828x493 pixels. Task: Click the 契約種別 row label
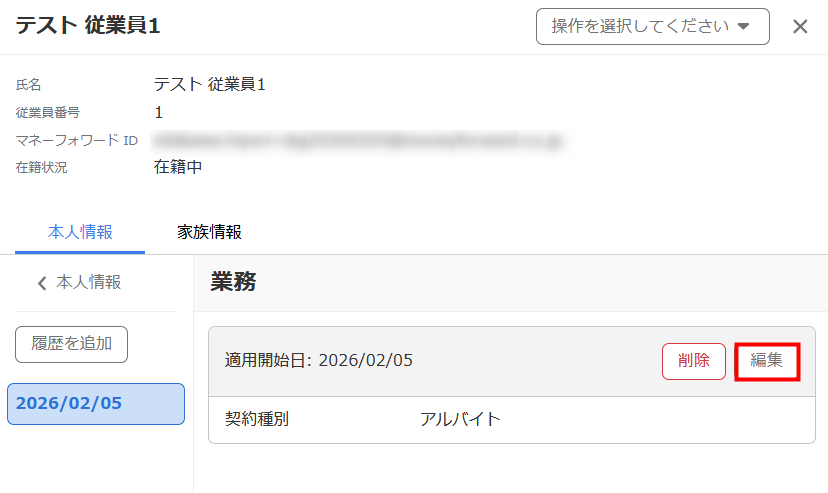tap(257, 420)
